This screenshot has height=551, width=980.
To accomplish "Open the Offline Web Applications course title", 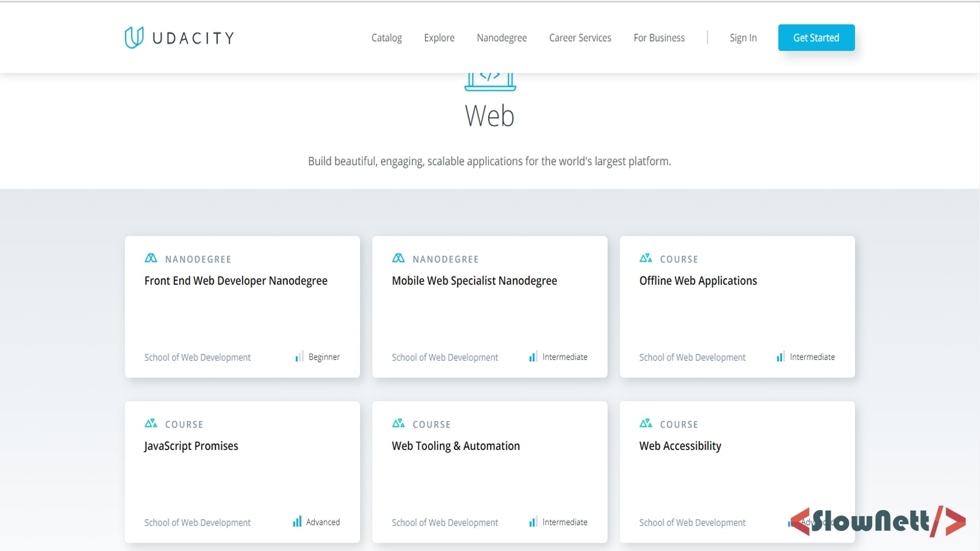I will pos(698,281).
